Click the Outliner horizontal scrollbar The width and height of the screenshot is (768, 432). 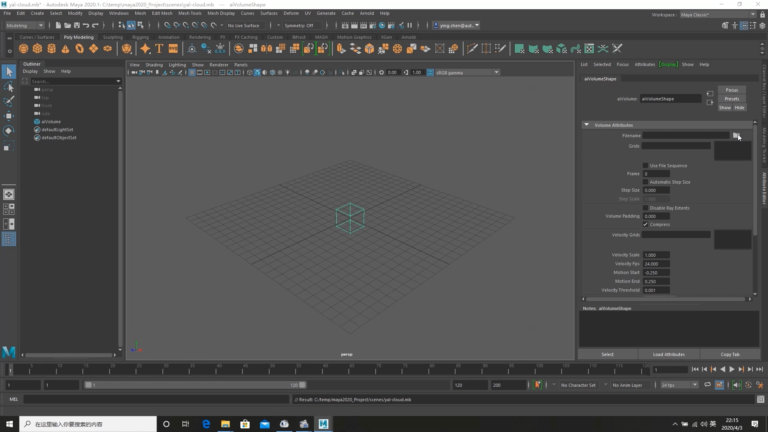coord(69,355)
